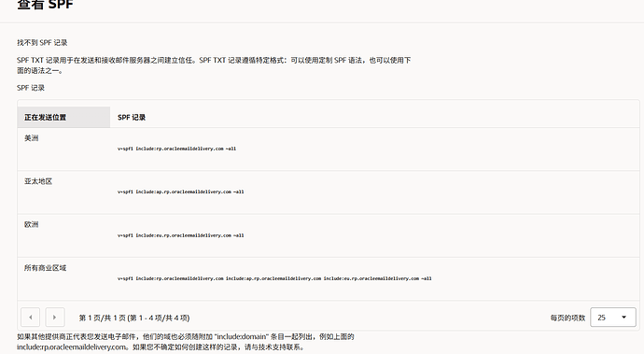Click the pagination status 第 1 页/共 1 页
This screenshot has height=354, width=644.
pyautogui.click(x=133, y=318)
